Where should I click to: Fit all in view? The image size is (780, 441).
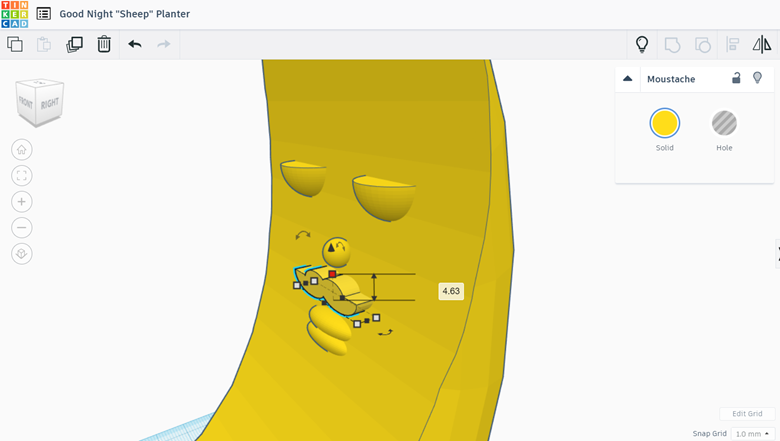[21, 176]
